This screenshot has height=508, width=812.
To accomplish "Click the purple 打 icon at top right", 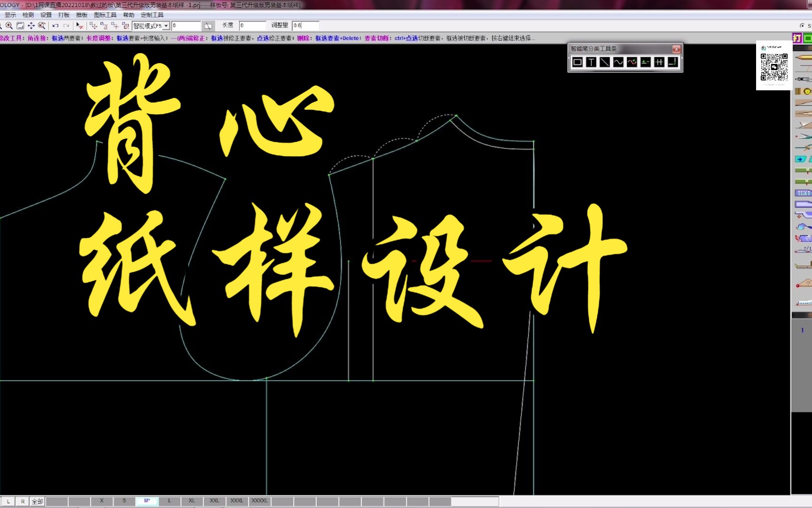I will pos(797,38).
